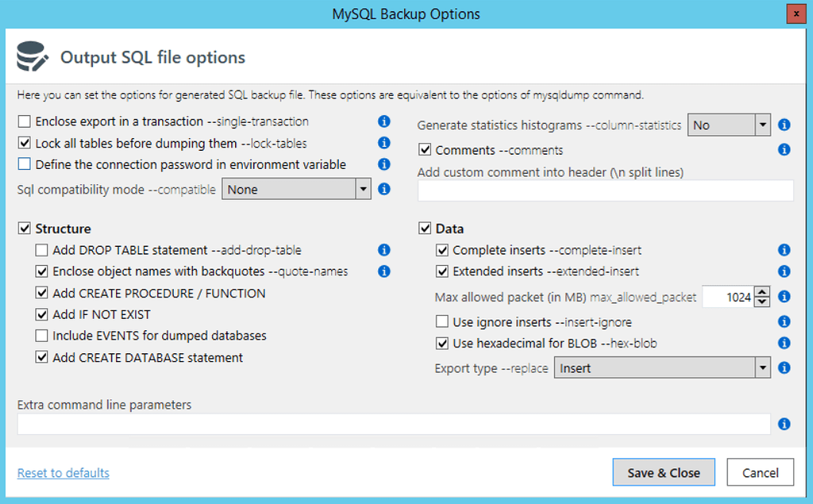Enable Add DROP TABLE statement
Screen dimensions: 813x504
pos(43,249)
